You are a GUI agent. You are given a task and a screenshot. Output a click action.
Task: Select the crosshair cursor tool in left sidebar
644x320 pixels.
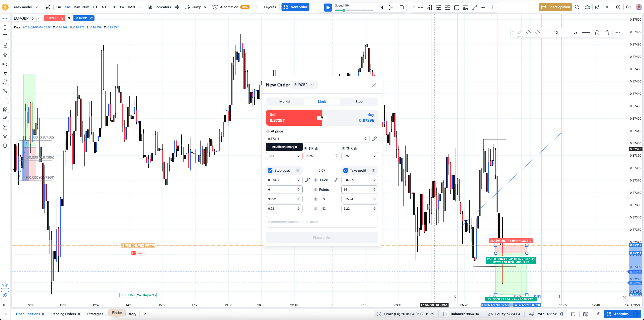[5, 19]
